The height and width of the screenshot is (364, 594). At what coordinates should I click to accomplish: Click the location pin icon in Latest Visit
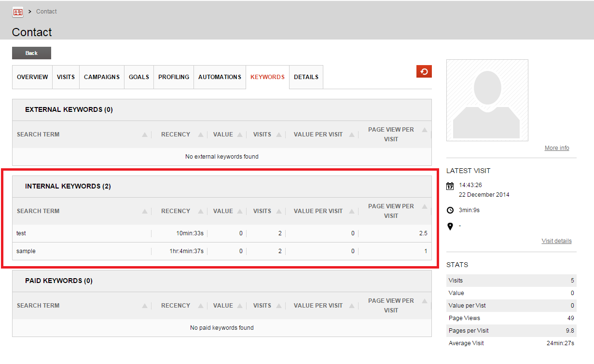[x=450, y=226]
